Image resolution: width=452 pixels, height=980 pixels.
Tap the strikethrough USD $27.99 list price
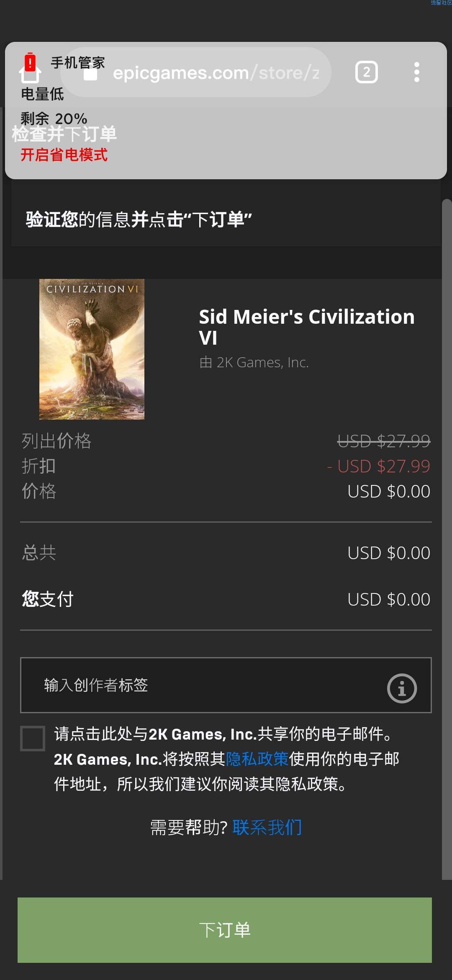click(x=384, y=441)
